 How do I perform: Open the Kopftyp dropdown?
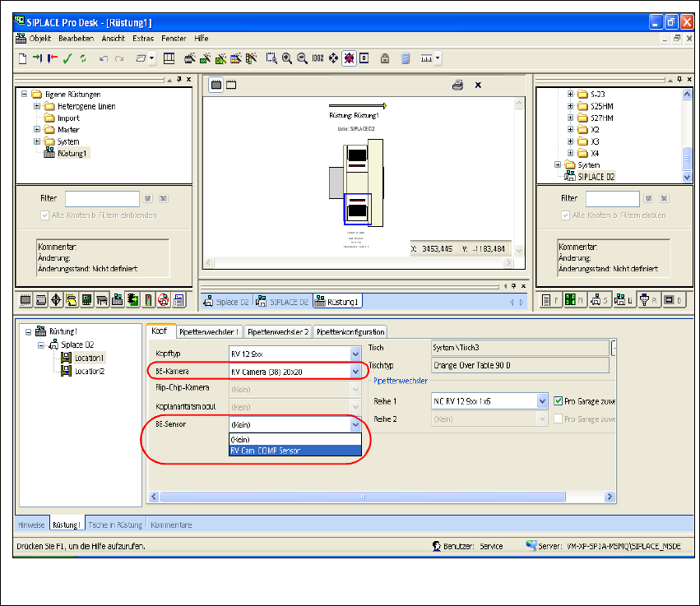click(355, 354)
